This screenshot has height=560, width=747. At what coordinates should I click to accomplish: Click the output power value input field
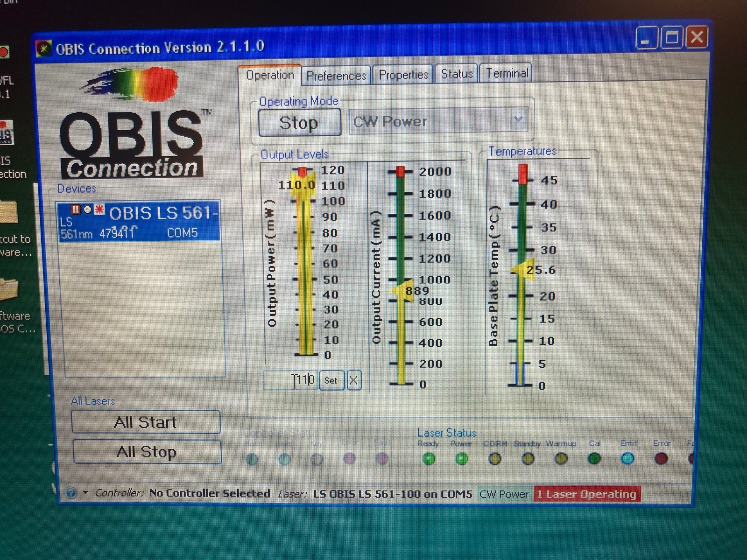coord(290,380)
